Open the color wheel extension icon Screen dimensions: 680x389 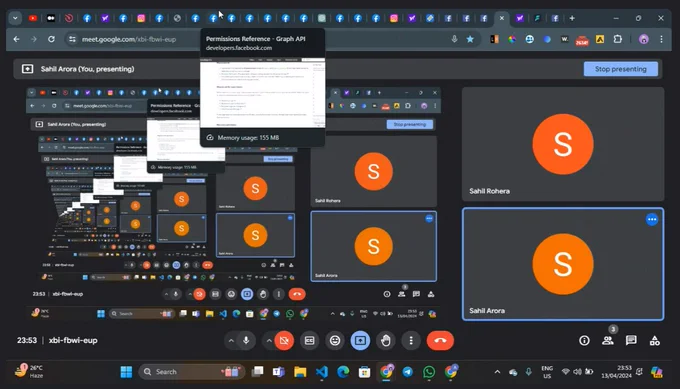coord(512,39)
